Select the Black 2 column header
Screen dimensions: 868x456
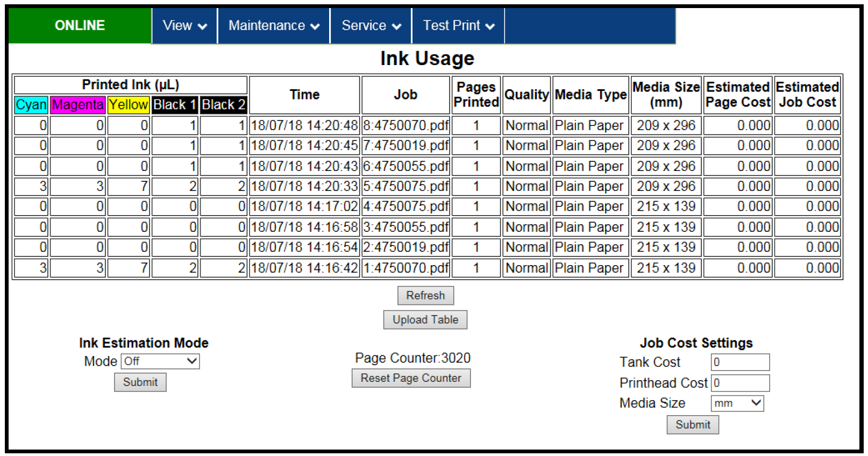(x=224, y=105)
